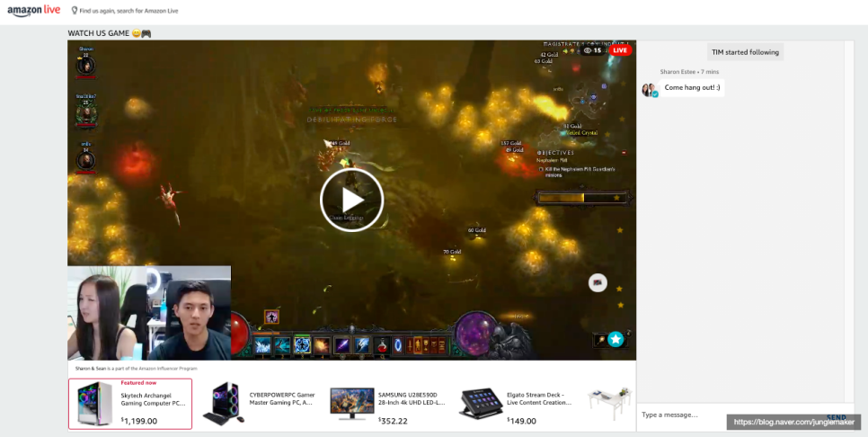Click the rift progress bar

click(581, 197)
